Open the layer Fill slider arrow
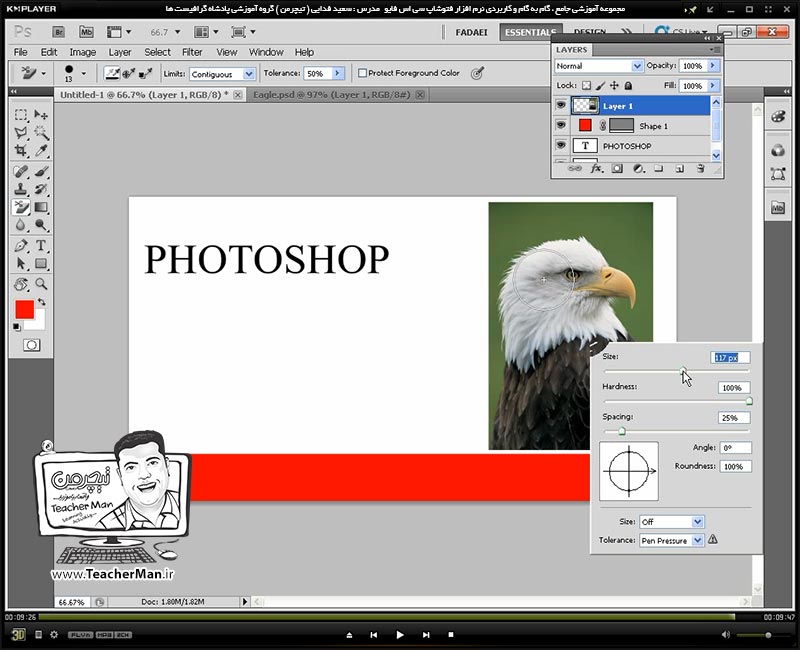Screen dimensions: 800x650 pyautogui.click(x=713, y=85)
